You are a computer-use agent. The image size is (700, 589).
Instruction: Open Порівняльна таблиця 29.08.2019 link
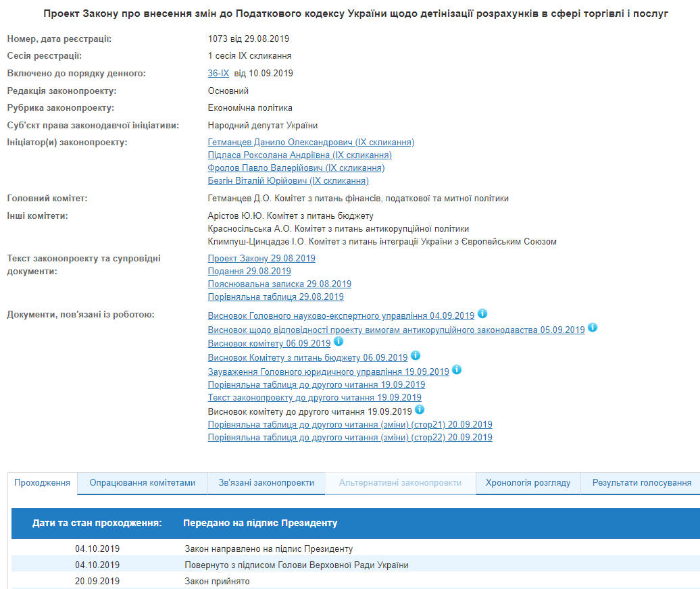pyautogui.click(x=276, y=297)
